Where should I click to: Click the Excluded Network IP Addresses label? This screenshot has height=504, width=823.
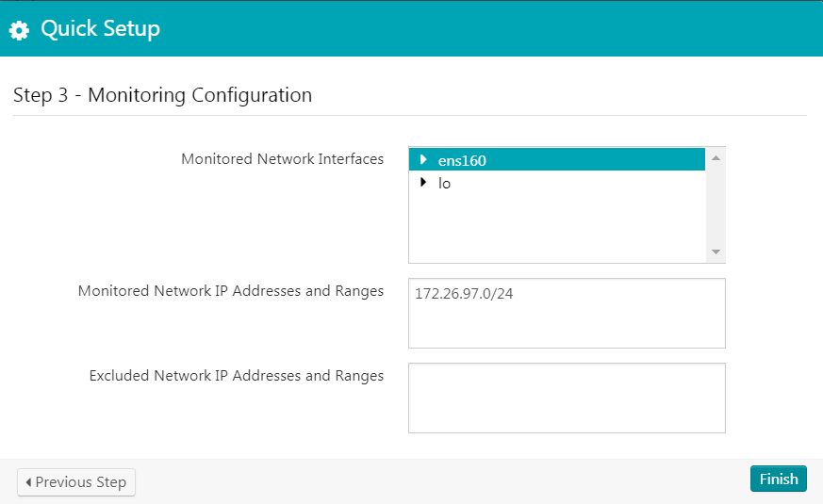click(237, 376)
